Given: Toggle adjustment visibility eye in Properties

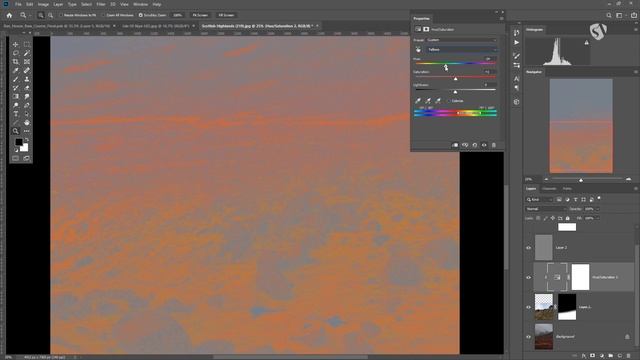Looking at the screenshot, I should [x=484, y=145].
